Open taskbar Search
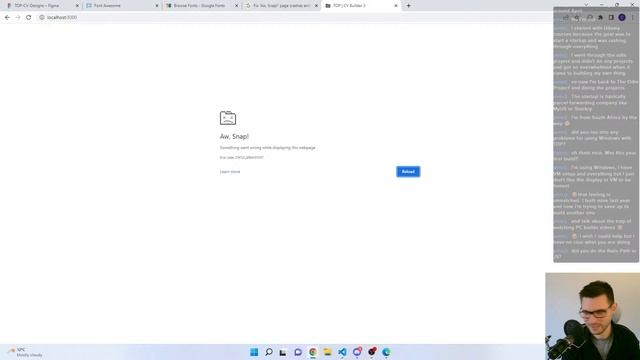This screenshot has width=640, height=360. (x=269, y=352)
